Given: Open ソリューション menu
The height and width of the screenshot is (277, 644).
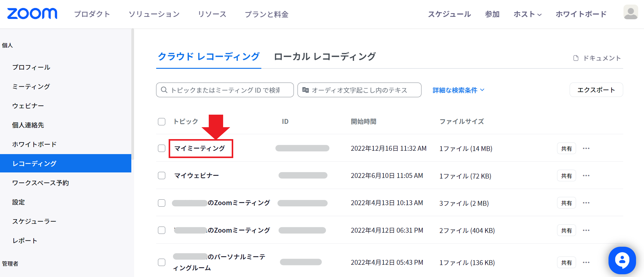Looking at the screenshot, I should 154,14.
